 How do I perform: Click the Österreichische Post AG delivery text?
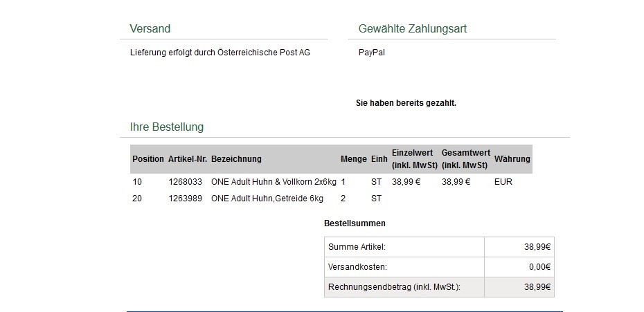(x=220, y=53)
